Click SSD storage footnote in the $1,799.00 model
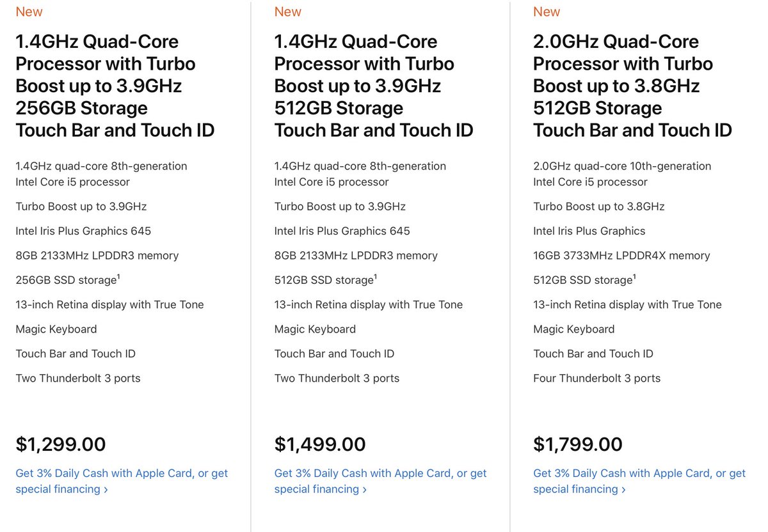Image resolution: width=768 pixels, height=532 pixels. [x=634, y=277]
